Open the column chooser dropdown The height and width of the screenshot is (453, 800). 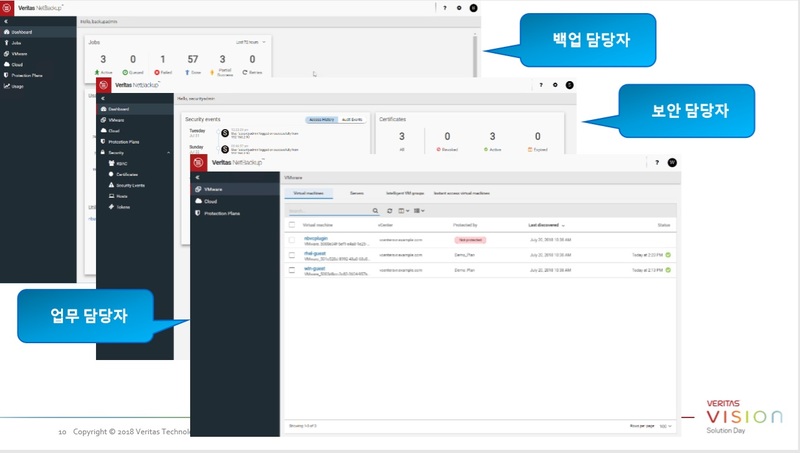(x=404, y=211)
